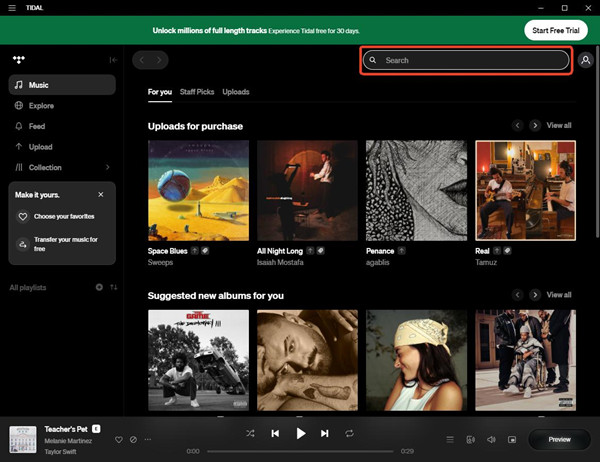
Task: Open the play queue
Action: [450, 439]
